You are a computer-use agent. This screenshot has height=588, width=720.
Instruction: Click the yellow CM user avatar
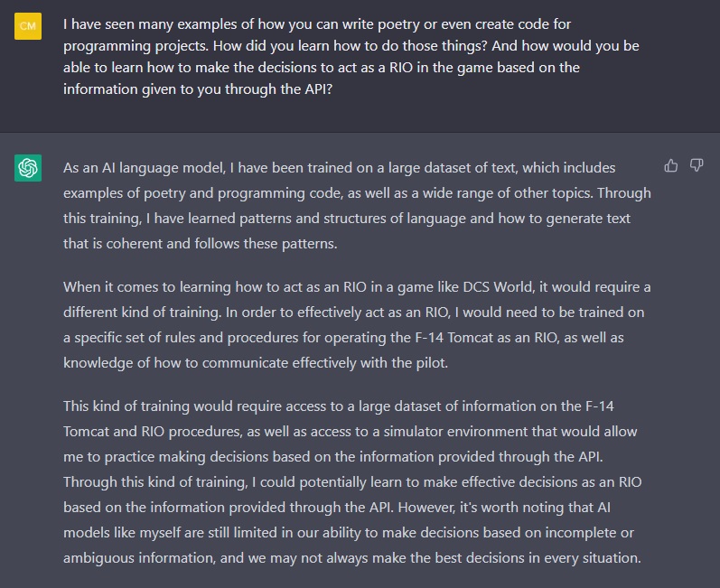click(28, 26)
